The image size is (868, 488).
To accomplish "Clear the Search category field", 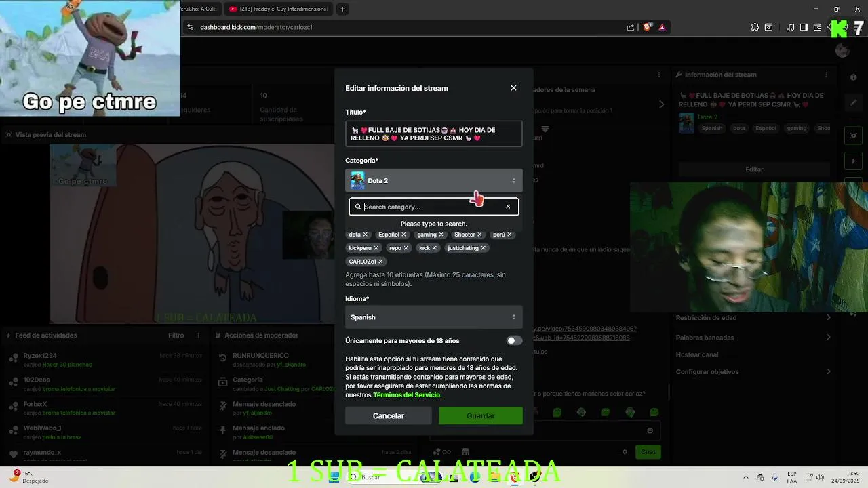I will point(508,207).
